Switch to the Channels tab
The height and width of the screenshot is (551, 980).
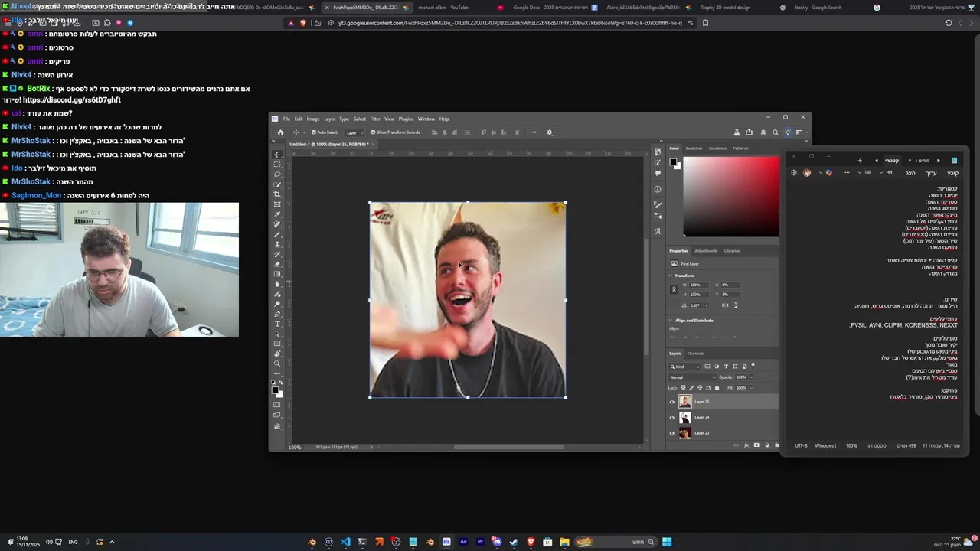695,354
